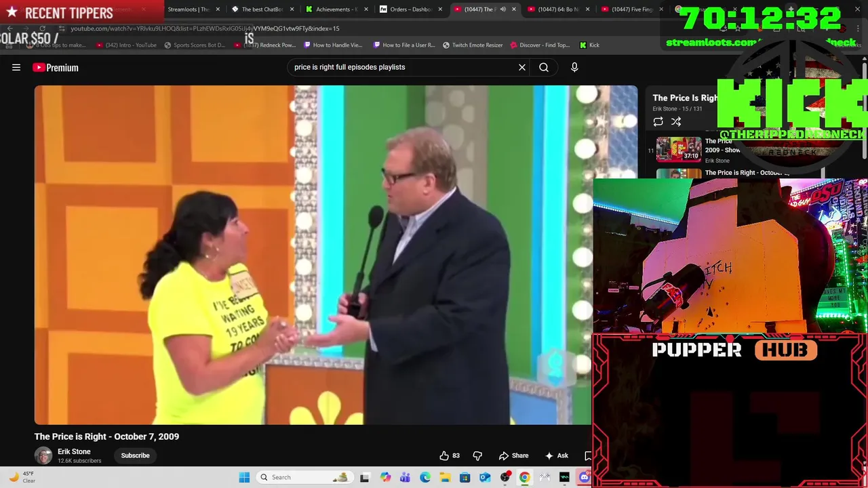Switch to Chrome taskbar icon
This screenshot has height=488, width=868.
(x=525, y=477)
